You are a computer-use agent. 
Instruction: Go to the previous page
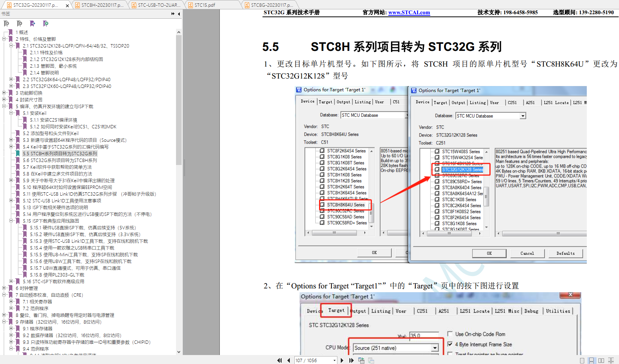[288, 360]
